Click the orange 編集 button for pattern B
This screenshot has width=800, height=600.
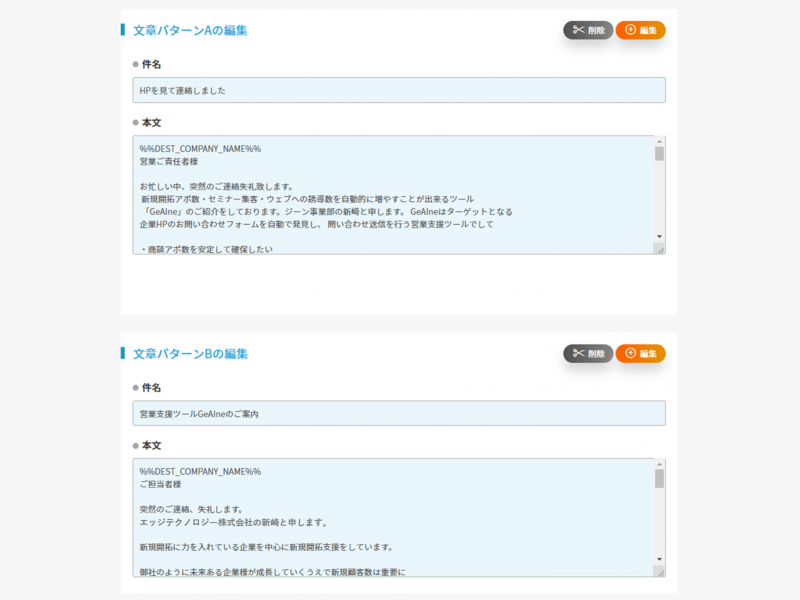(640, 354)
